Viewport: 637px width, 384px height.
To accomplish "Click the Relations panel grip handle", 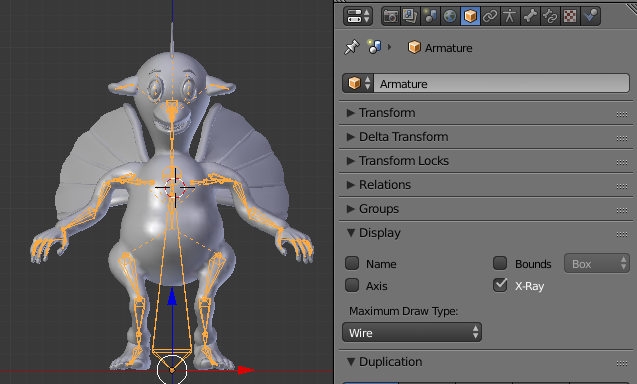I will 622,186.
